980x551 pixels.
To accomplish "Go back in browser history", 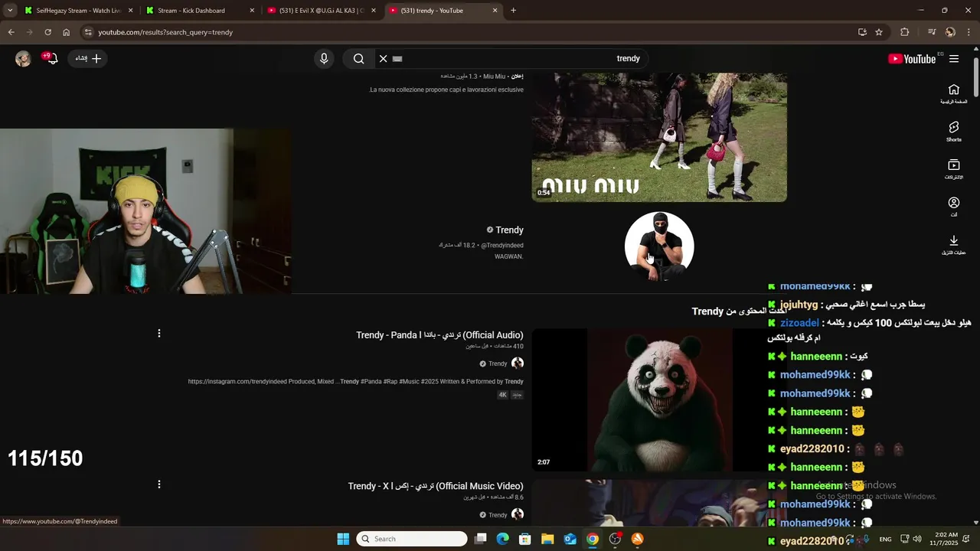I will click(11, 32).
